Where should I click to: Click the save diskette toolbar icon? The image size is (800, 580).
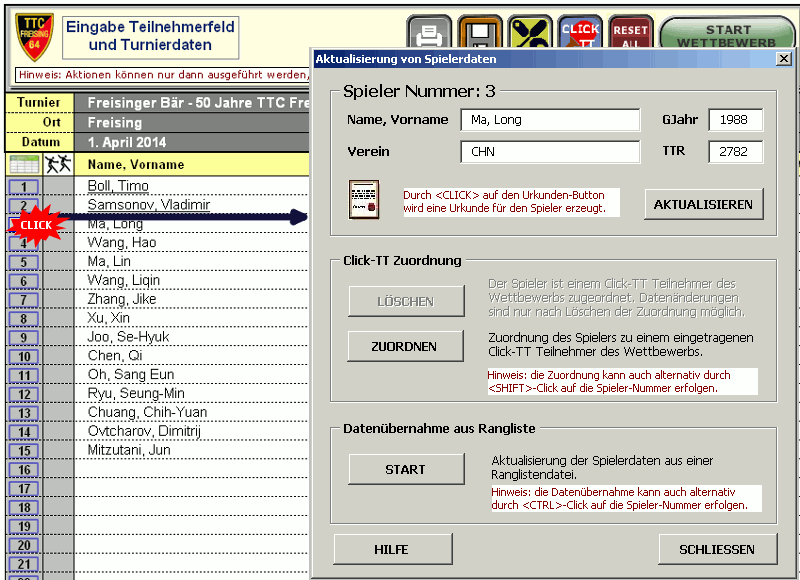coord(479,31)
